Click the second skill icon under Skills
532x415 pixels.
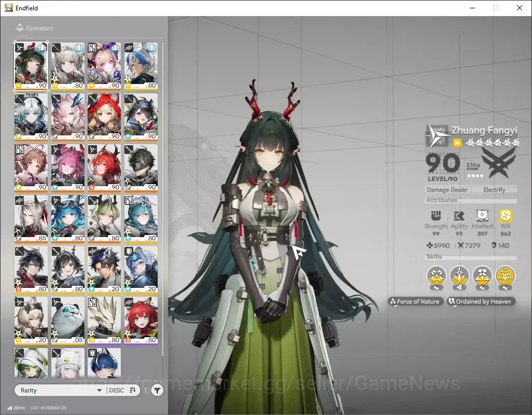(x=459, y=275)
